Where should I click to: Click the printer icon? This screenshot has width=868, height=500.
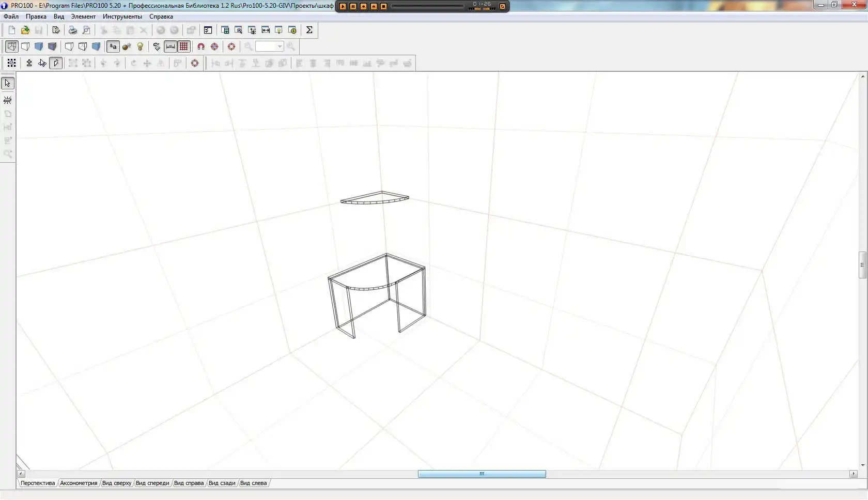[73, 30]
